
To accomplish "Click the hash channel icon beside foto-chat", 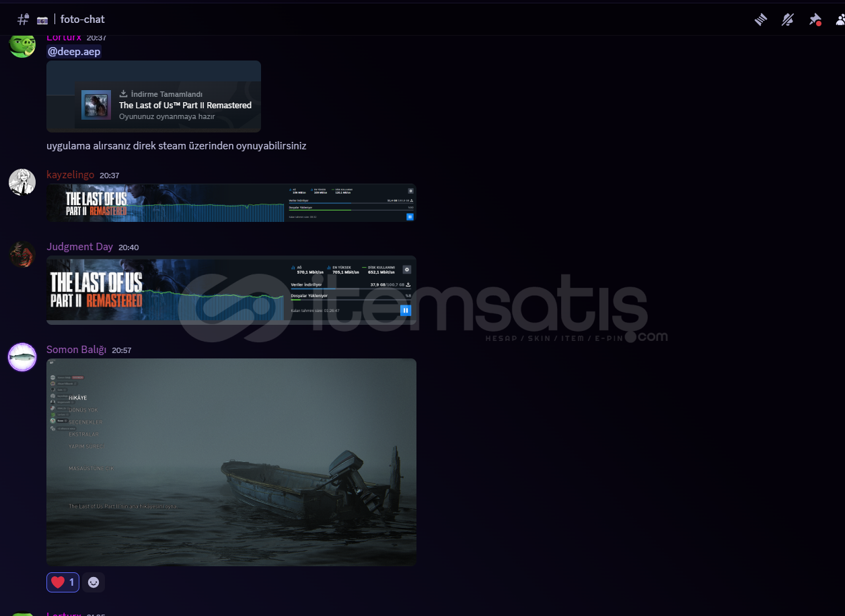I will pos(23,20).
